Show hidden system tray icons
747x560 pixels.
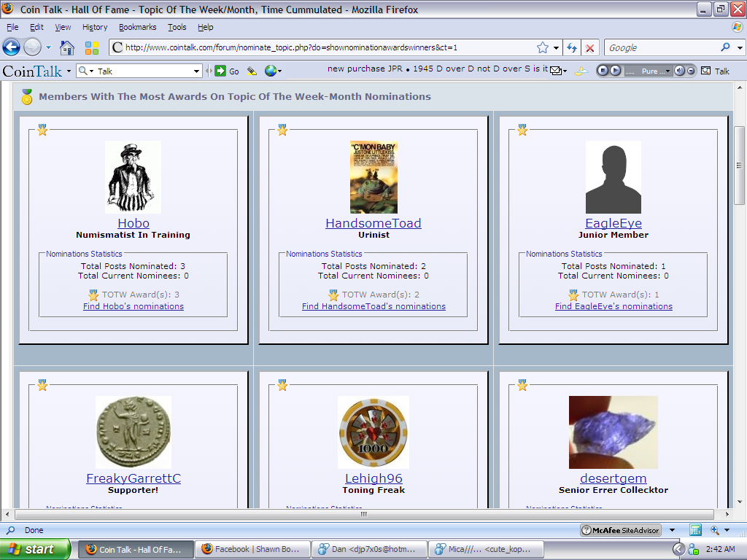[679, 550]
